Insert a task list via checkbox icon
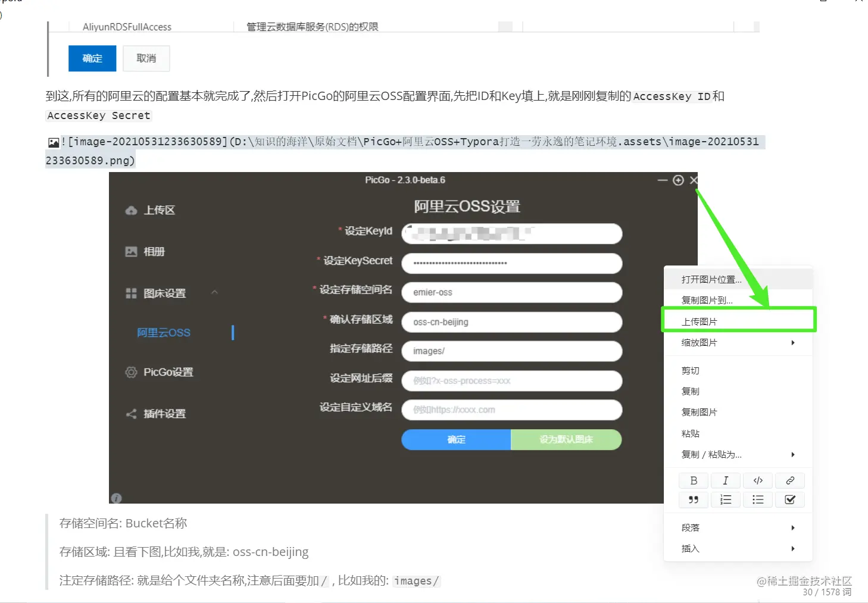This screenshot has height=603, width=868. [790, 499]
